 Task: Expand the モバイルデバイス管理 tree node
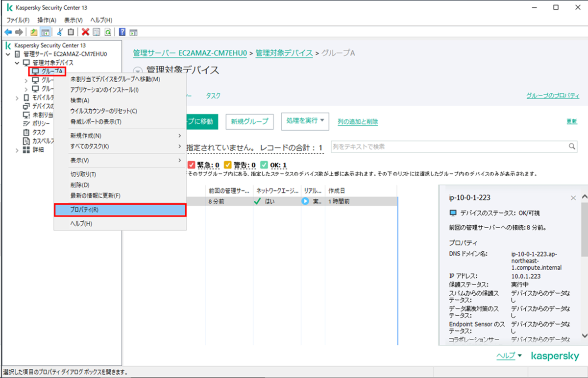[x=17, y=97]
